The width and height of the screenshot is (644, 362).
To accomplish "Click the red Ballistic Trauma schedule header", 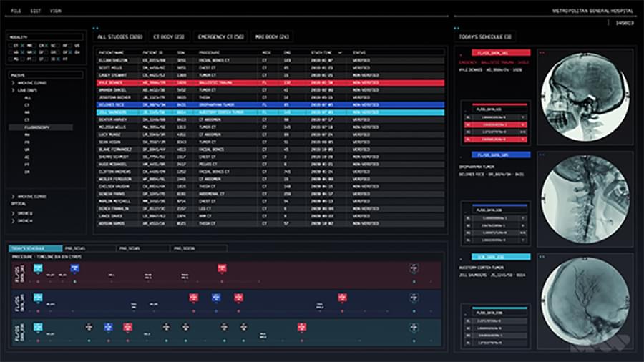I will [x=499, y=53].
